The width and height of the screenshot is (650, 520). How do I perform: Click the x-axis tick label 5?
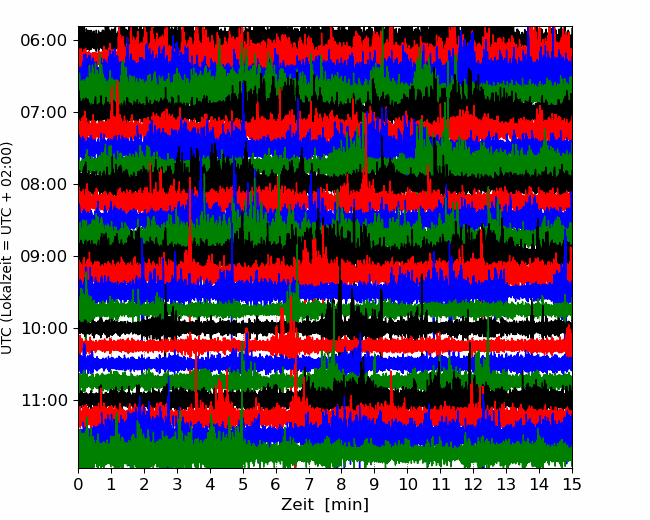243,484
